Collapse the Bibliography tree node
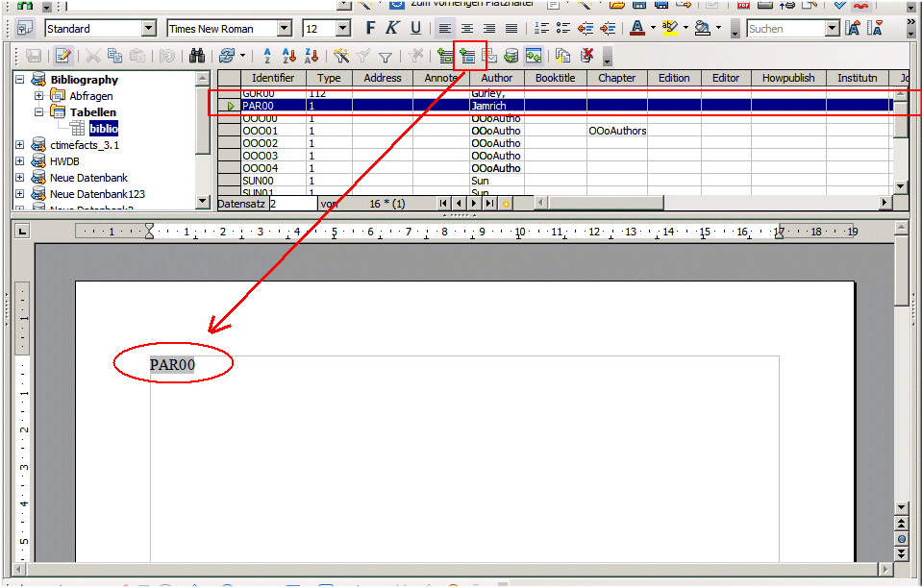The width and height of the screenshot is (922, 588). pyautogui.click(x=20, y=80)
